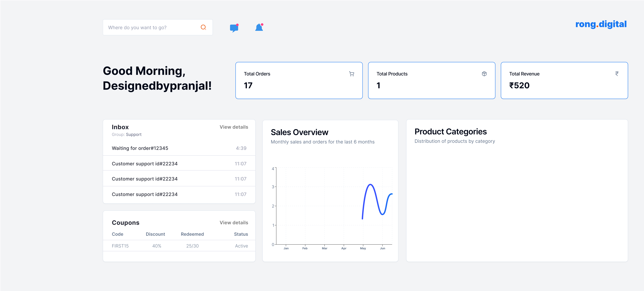This screenshot has height=291, width=644.
Task: Click 'Distribution of products by category' subtitle
Action: click(454, 141)
